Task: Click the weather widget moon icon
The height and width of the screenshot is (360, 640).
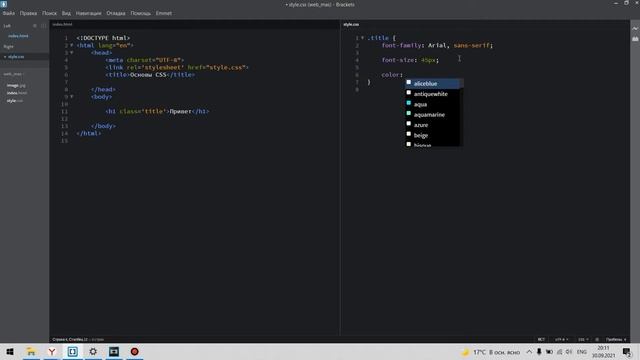Action: tap(465, 352)
